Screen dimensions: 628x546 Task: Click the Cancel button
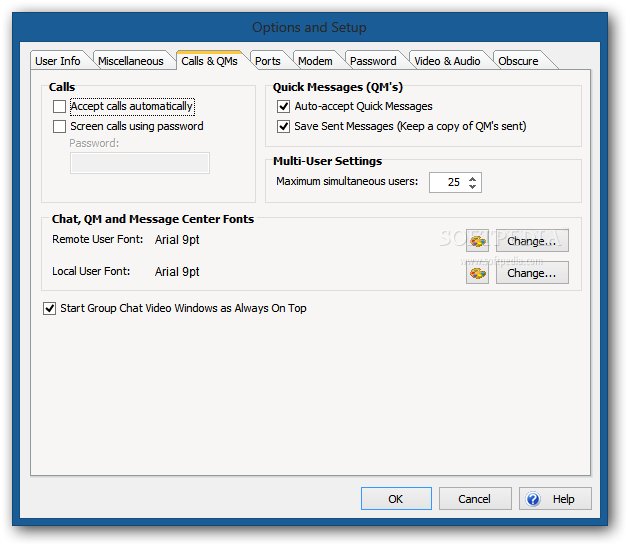pos(475,499)
